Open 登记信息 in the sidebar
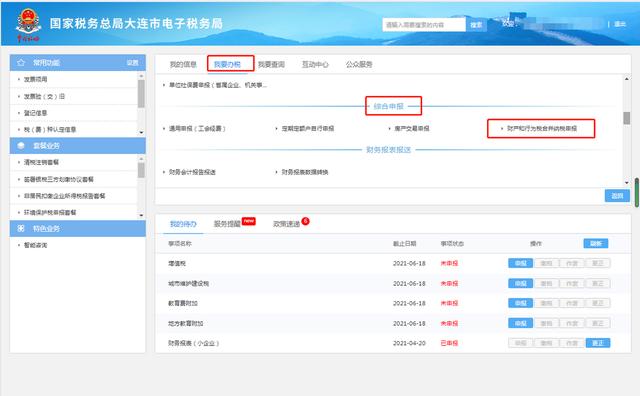This screenshot has width=640, height=396. pos(36,113)
